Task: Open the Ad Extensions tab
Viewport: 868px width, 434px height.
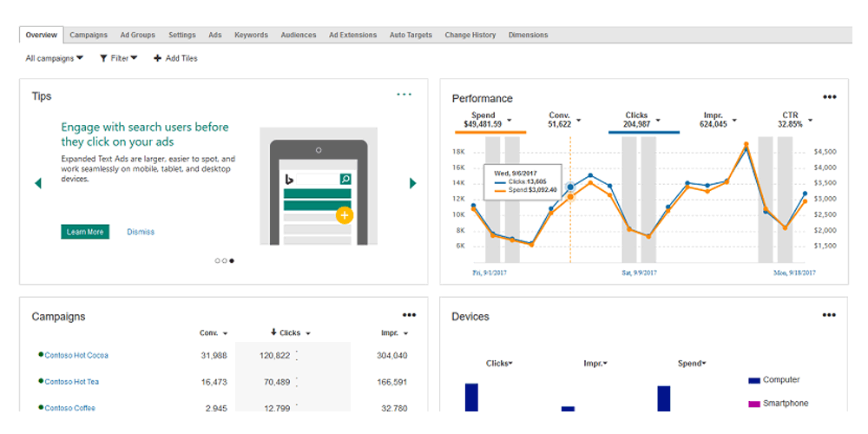Action: coord(352,35)
